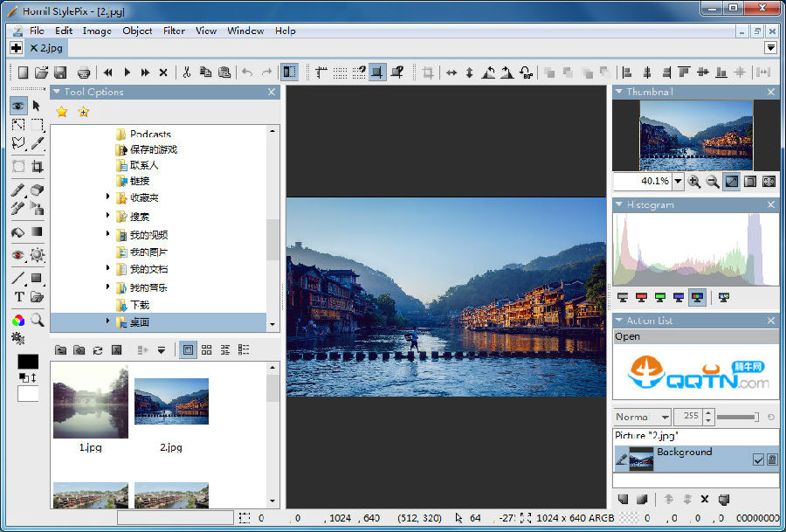Toggle Background layer visibility checkbox
The width and height of the screenshot is (786, 532).
coord(758,459)
